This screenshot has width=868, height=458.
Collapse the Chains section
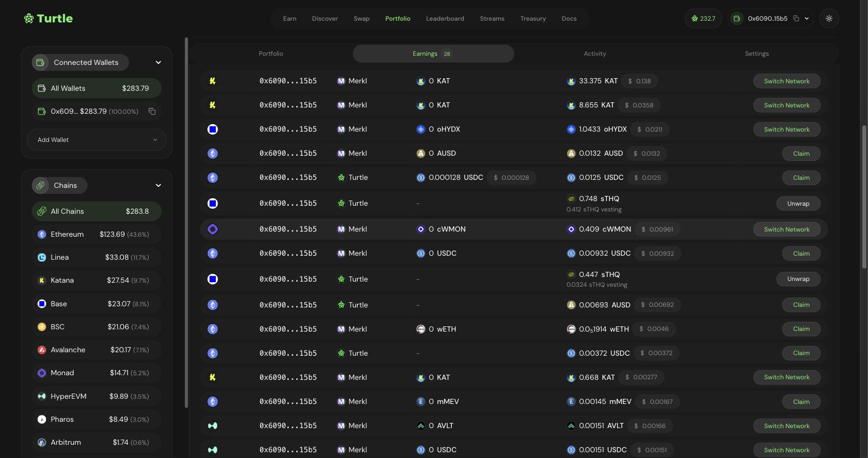coord(158,185)
